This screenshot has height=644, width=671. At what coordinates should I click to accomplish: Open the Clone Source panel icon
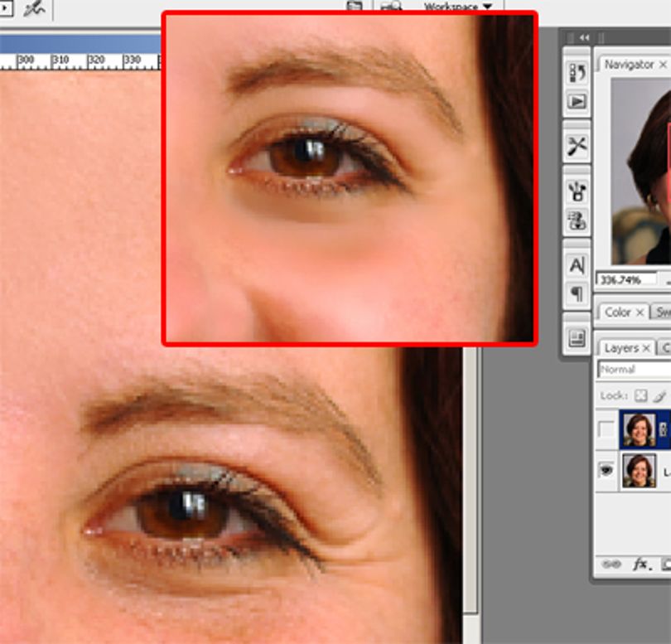577,221
